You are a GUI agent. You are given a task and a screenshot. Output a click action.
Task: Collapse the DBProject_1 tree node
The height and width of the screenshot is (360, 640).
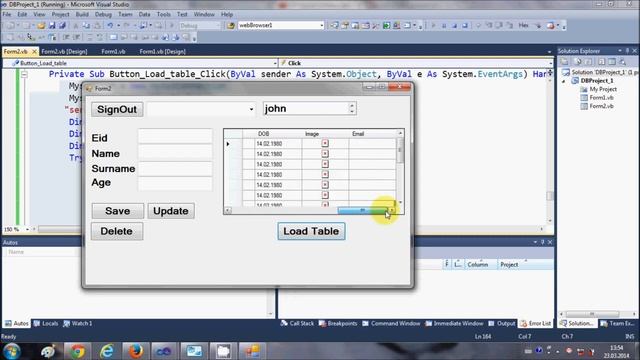[x=565, y=81]
